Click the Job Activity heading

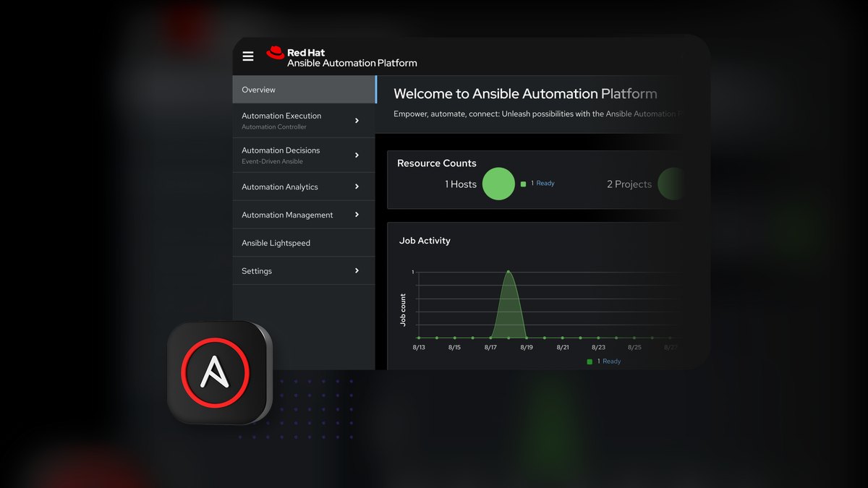(425, 241)
